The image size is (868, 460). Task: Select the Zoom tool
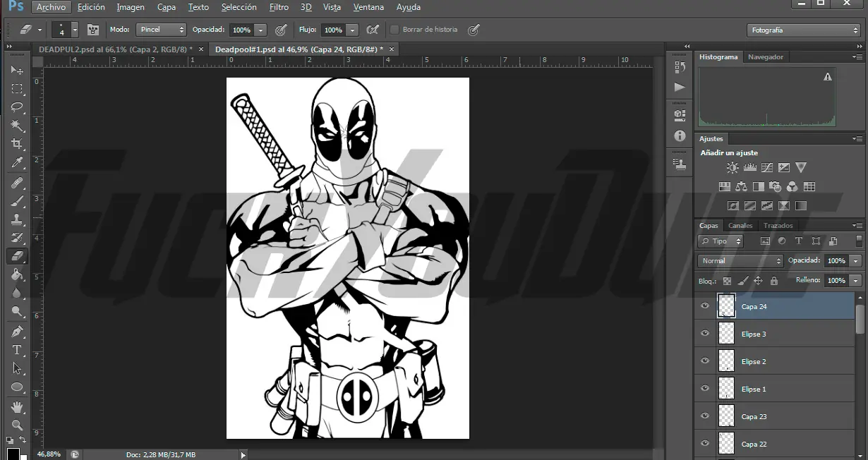[x=17, y=425]
